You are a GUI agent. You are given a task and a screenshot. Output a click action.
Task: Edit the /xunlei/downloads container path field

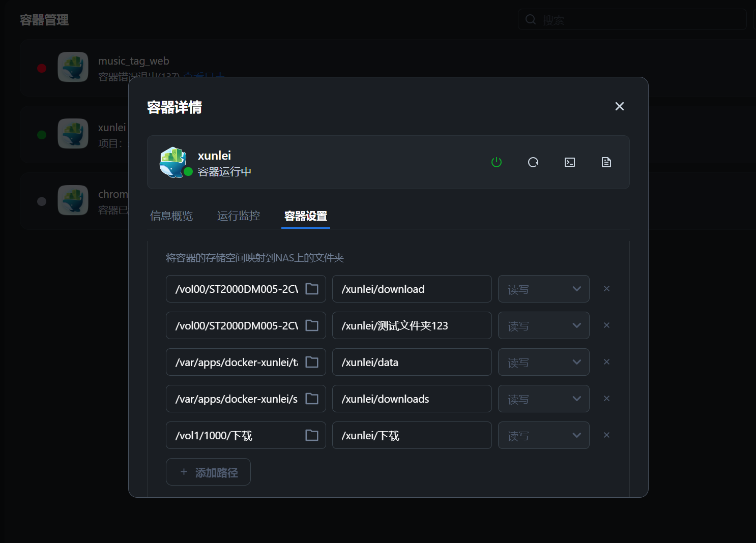click(412, 399)
